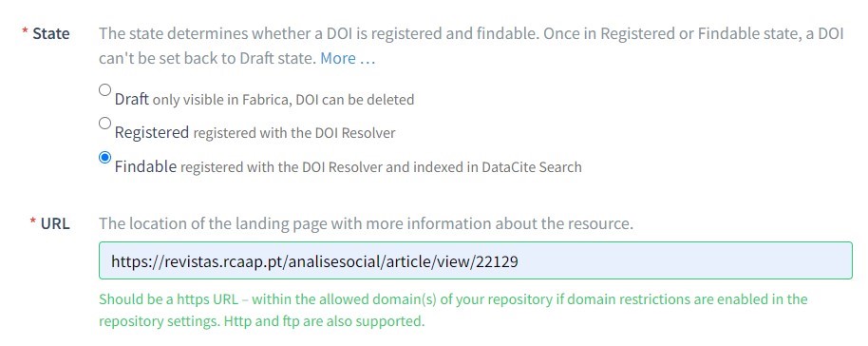868x346 pixels.
Task: Click 'only visible in Fabrica' description
Action: tap(222, 101)
